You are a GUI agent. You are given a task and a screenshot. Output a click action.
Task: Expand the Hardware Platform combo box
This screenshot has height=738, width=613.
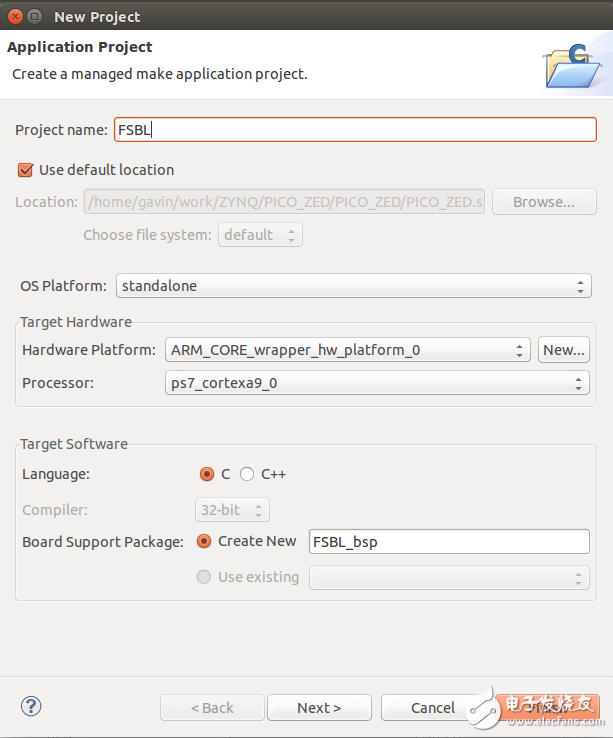tap(347, 350)
